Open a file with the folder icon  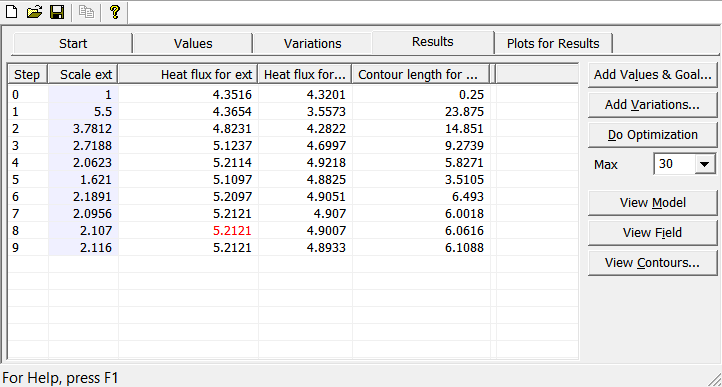click(x=34, y=12)
